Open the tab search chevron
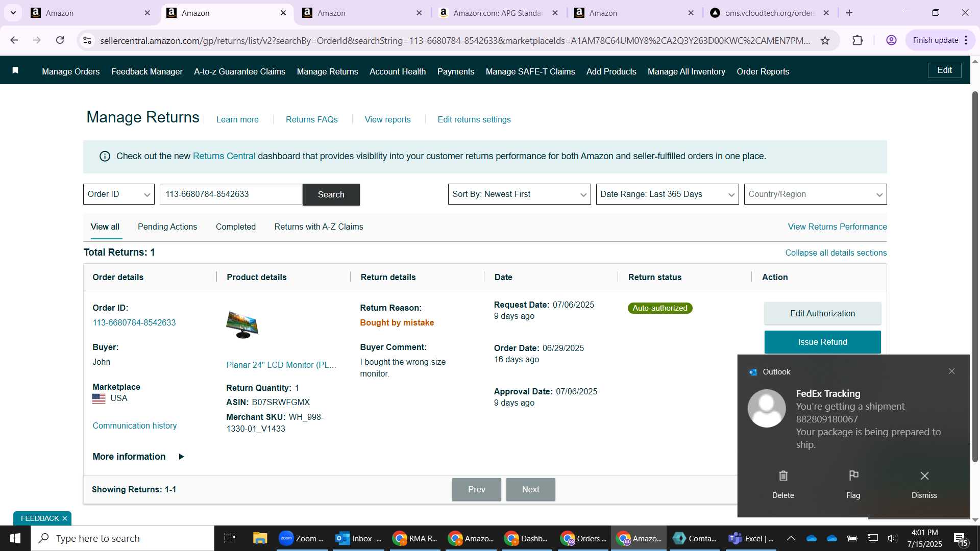980x551 pixels. (x=13, y=13)
